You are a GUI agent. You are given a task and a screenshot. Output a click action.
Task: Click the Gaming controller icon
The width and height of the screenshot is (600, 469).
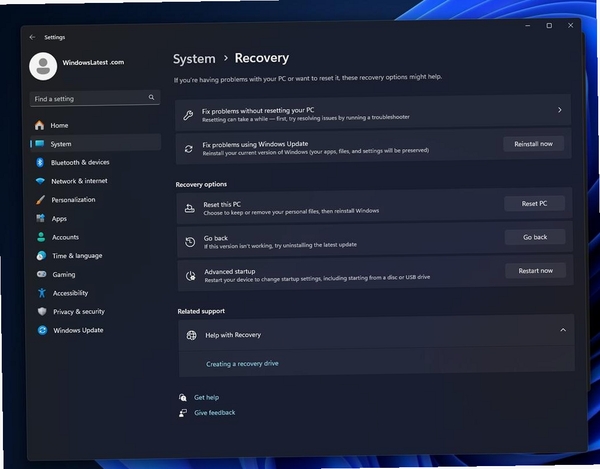[x=42, y=274]
